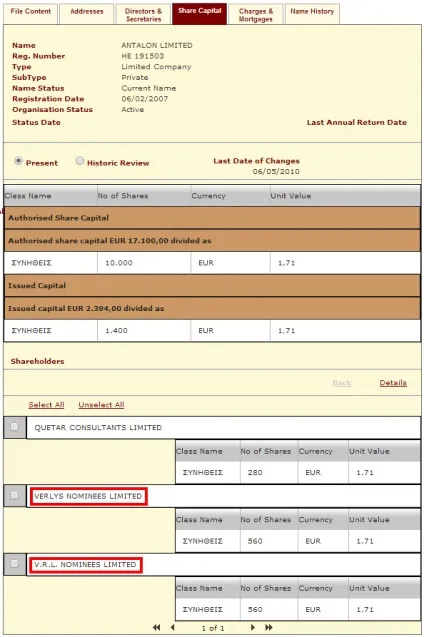Viewport: 424px width, 637px height.
Task: Switch to the Addresses tab
Action: [87, 14]
